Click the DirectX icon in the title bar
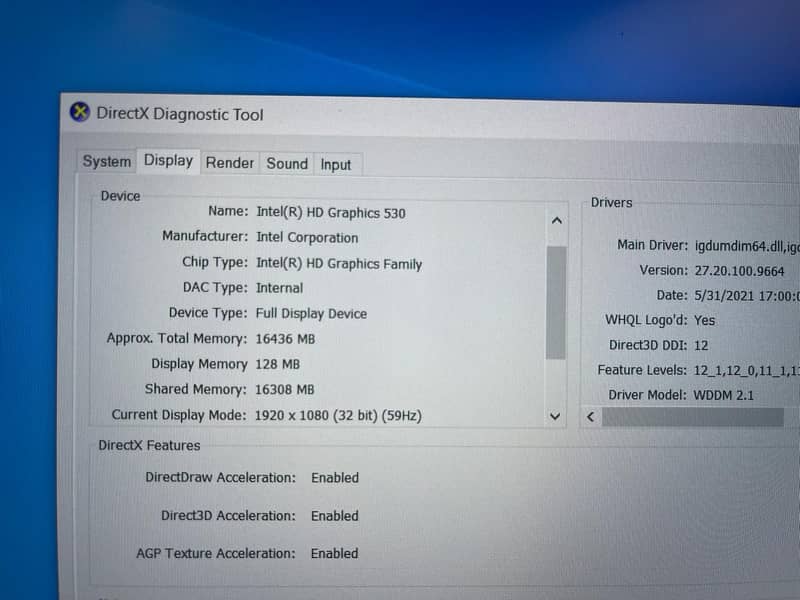 (x=80, y=112)
